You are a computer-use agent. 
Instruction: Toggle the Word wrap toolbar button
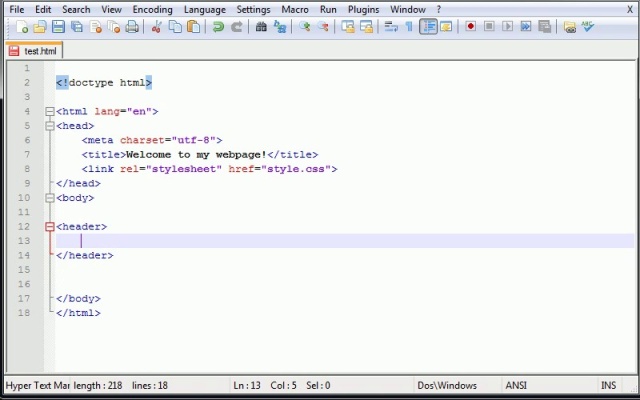pyautogui.click(x=391, y=27)
